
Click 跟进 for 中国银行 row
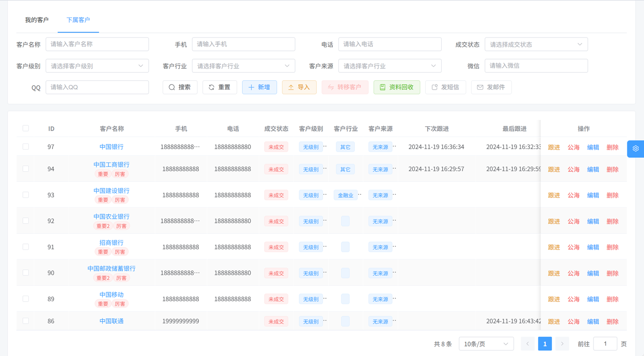coord(554,147)
